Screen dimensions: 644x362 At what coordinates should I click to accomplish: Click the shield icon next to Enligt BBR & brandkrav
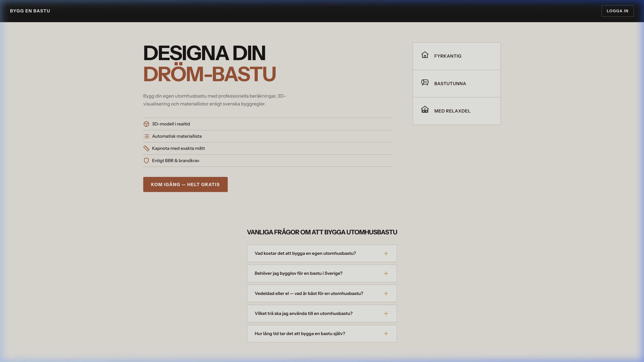(146, 161)
